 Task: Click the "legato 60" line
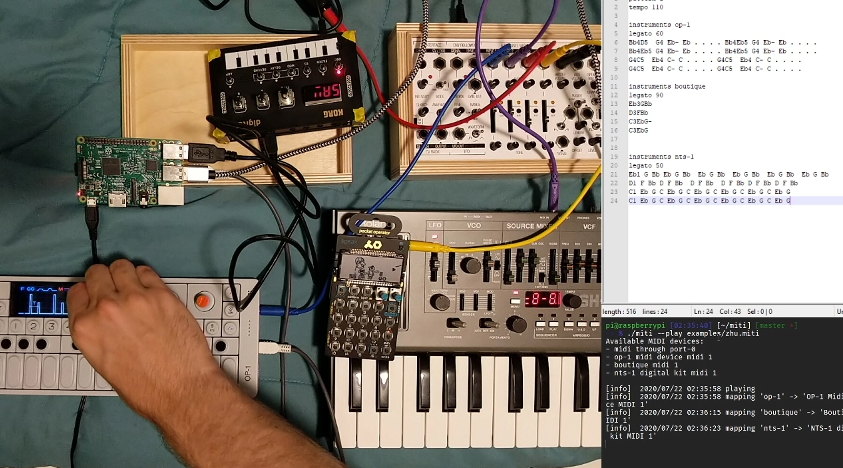click(646, 33)
